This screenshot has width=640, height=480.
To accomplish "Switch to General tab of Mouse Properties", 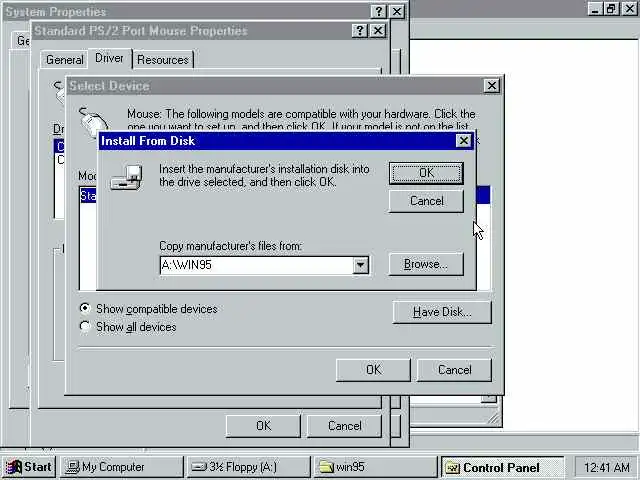I will tap(64, 60).
